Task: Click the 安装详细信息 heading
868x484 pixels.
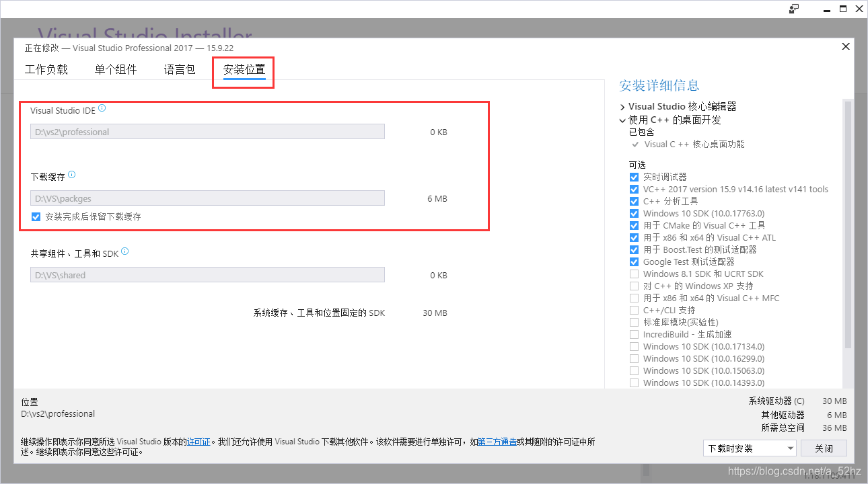Action: point(659,85)
